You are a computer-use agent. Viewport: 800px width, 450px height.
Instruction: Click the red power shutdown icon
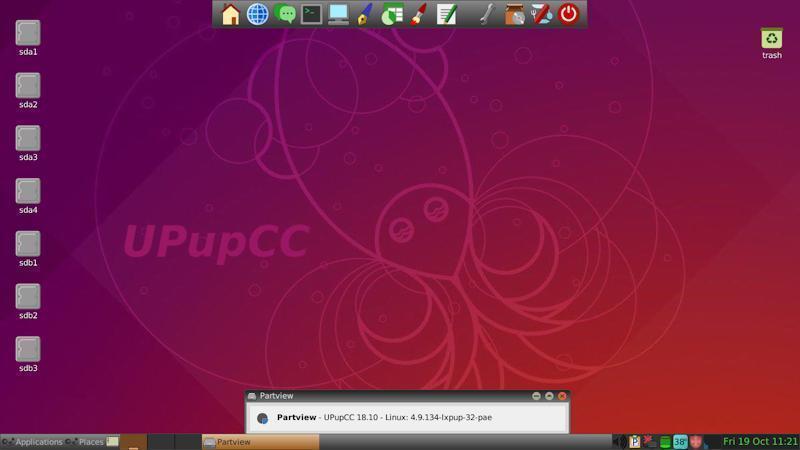coord(568,14)
